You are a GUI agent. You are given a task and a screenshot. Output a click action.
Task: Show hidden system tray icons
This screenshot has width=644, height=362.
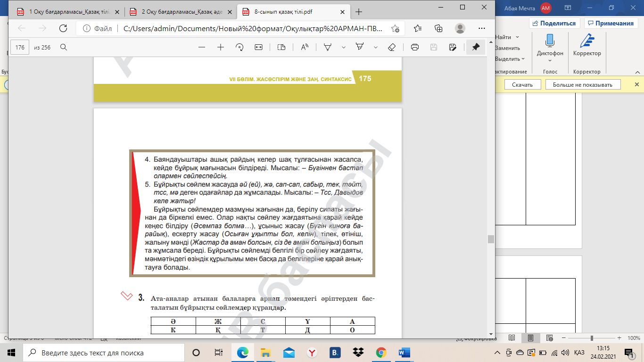coord(497,353)
